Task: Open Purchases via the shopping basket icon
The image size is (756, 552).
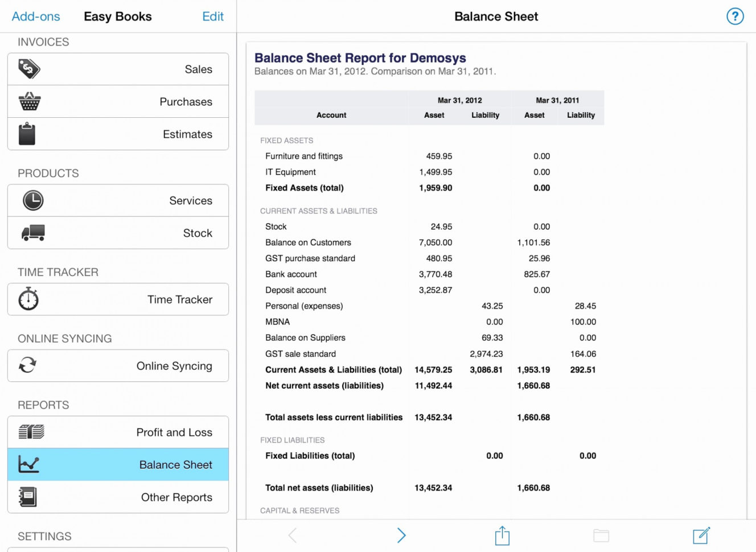Action: point(29,101)
